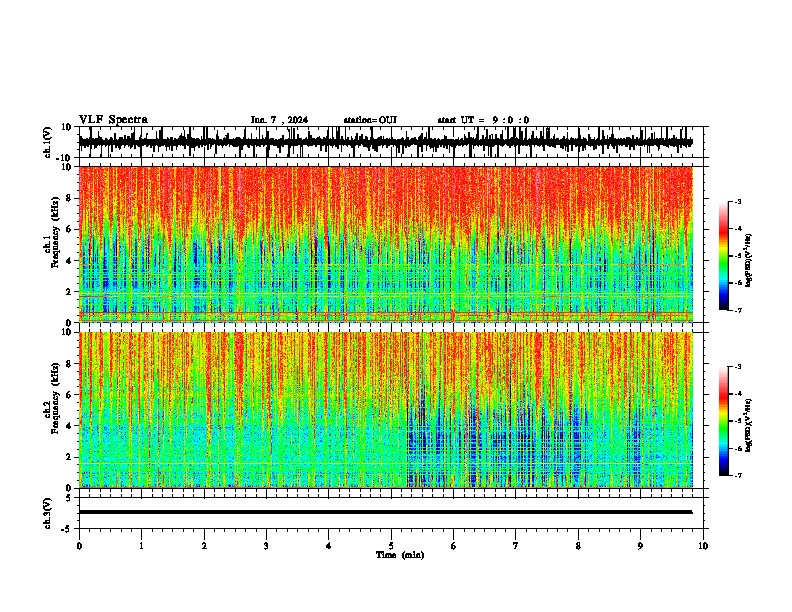Click the "10" tick on the time axis
792x612 pixels.
click(703, 546)
